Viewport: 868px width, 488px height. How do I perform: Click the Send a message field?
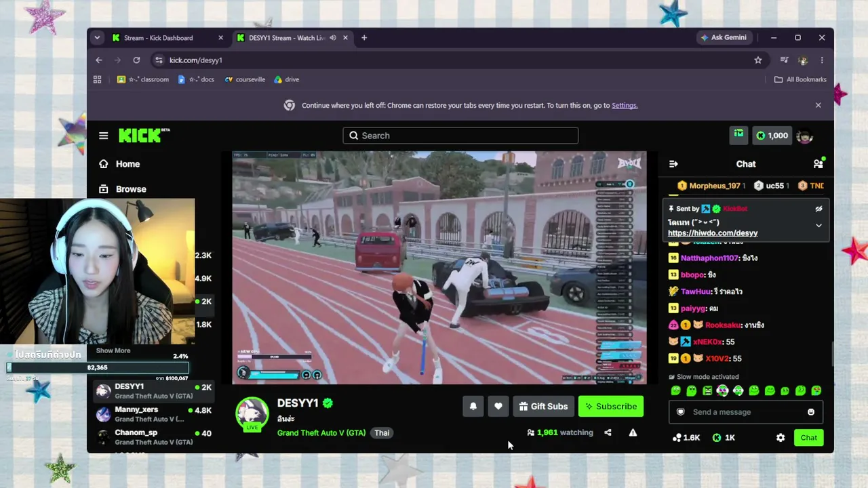746,412
